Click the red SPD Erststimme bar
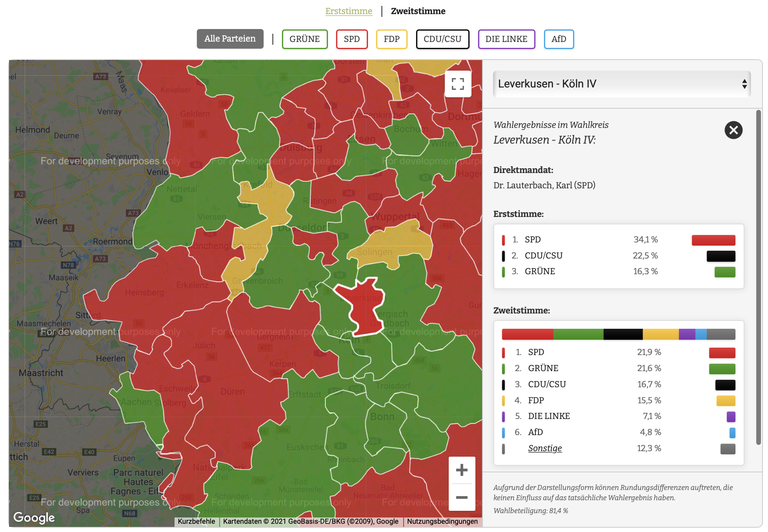This screenshot has height=532, width=768. (x=713, y=240)
